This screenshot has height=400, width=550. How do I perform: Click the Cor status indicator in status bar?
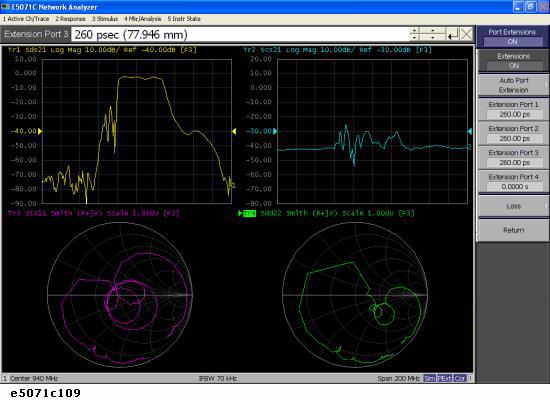click(460, 378)
